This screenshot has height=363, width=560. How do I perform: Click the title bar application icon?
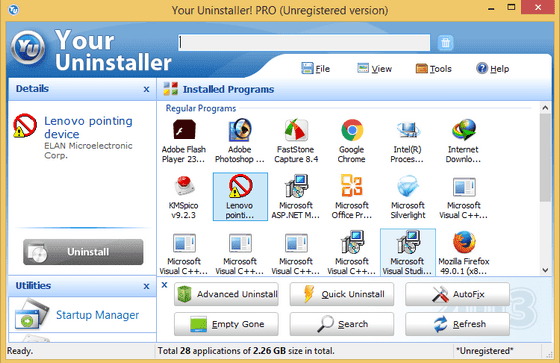14,10
